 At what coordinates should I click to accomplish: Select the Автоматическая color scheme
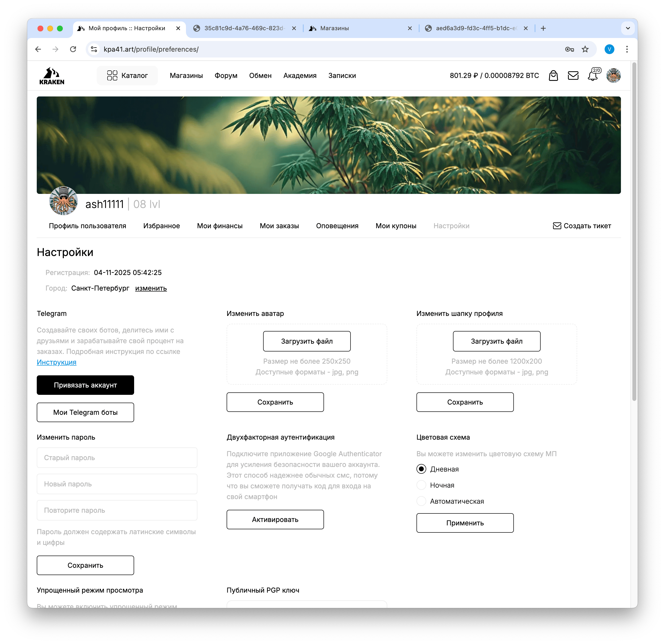[x=421, y=501]
